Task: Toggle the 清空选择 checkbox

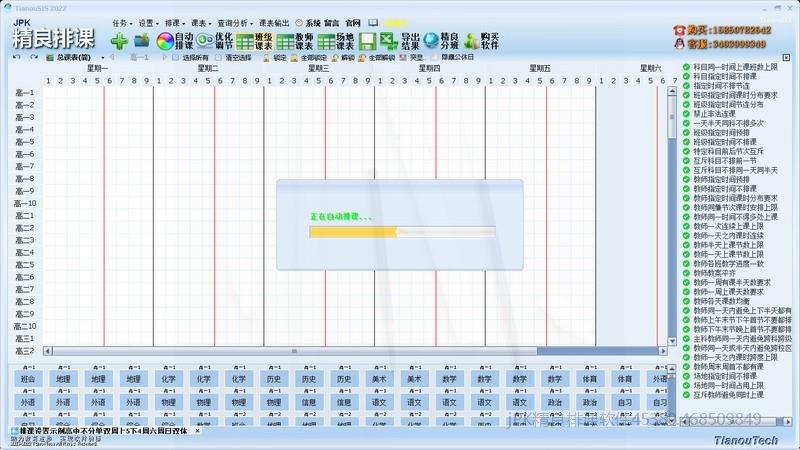Action: [x=218, y=58]
